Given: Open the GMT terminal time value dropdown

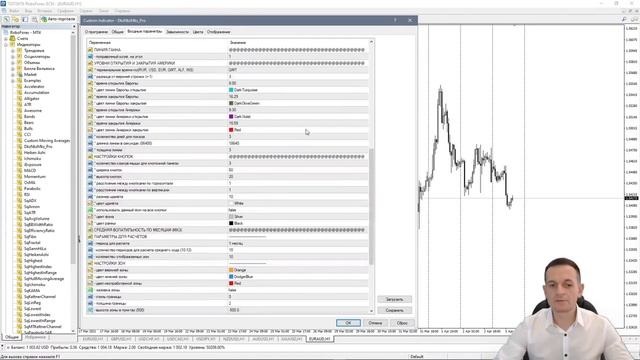Looking at the screenshot, I should 298,70.
